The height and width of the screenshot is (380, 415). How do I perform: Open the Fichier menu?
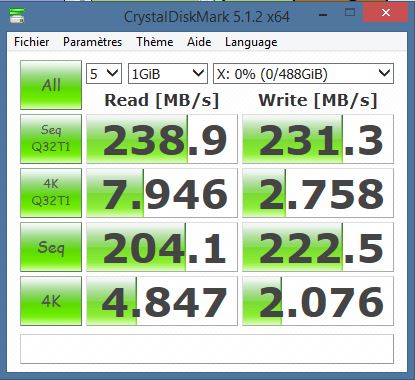(32, 42)
